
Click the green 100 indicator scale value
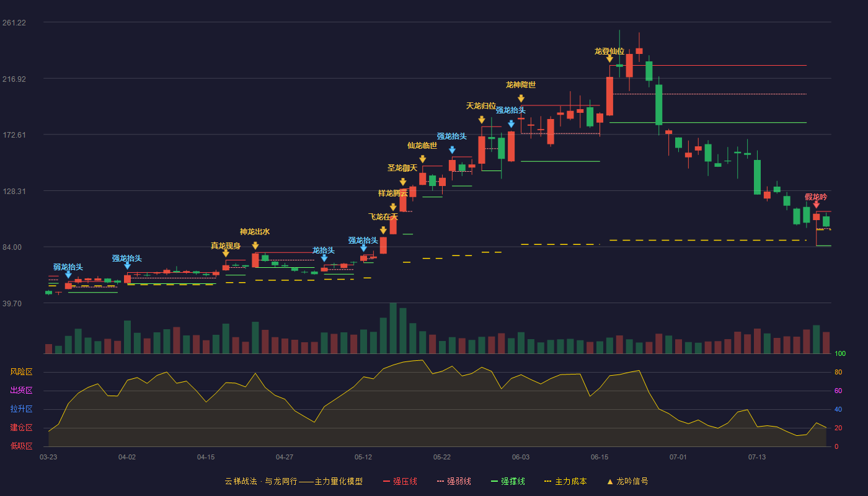tap(840, 353)
